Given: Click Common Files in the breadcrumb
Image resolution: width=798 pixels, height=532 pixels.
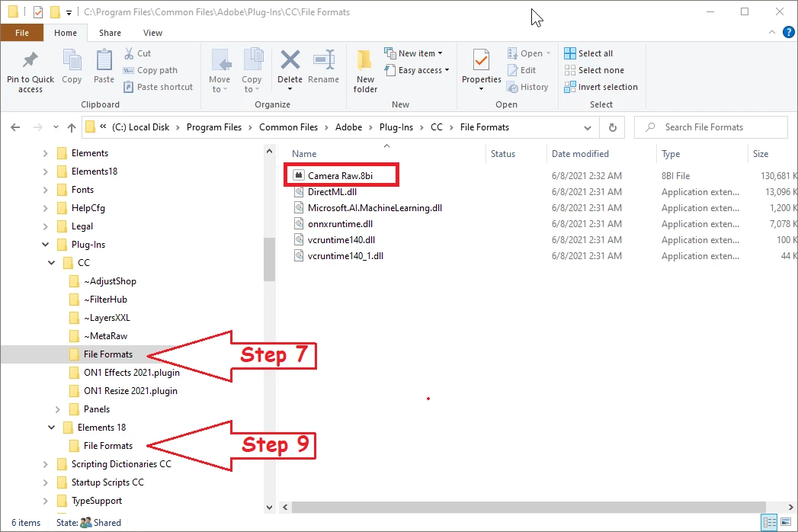Looking at the screenshot, I should click(288, 127).
